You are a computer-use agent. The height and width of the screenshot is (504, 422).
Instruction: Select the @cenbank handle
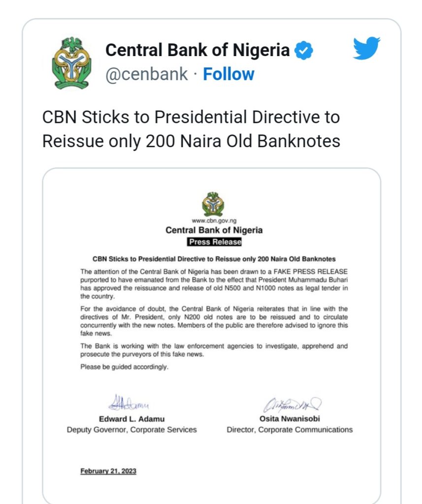(147, 74)
